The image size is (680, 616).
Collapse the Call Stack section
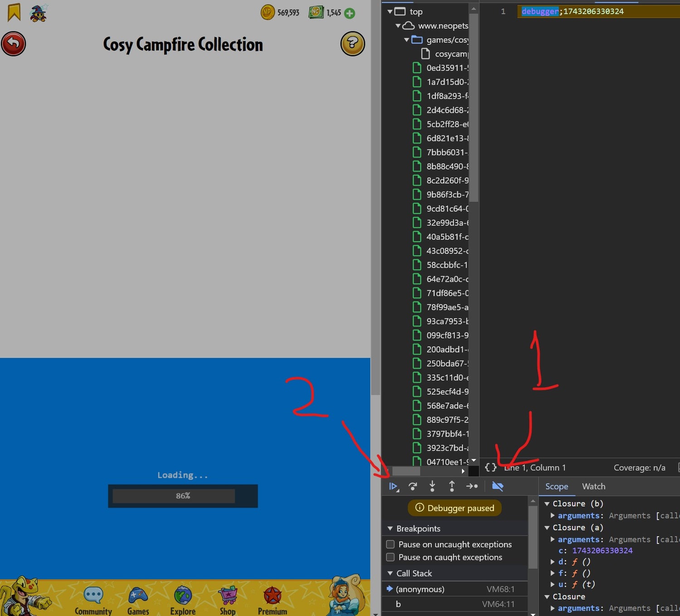(x=390, y=573)
